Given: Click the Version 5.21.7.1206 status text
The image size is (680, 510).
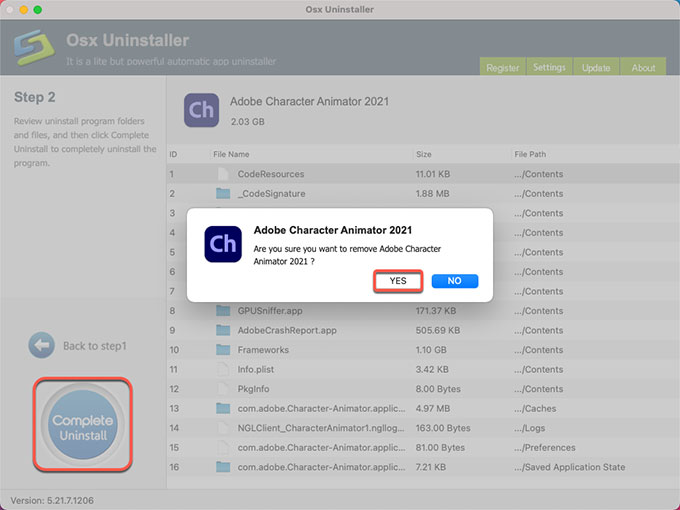Looking at the screenshot, I should (52, 500).
